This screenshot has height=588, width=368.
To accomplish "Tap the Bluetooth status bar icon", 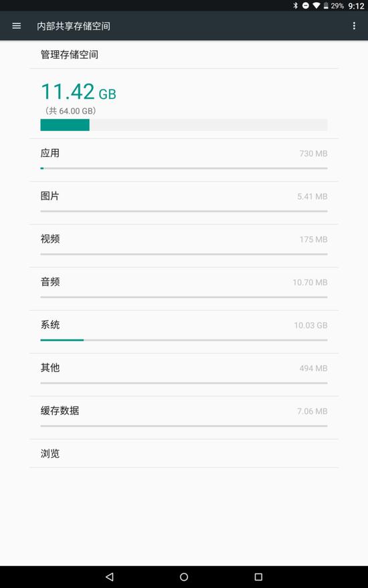I will tap(296, 5).
